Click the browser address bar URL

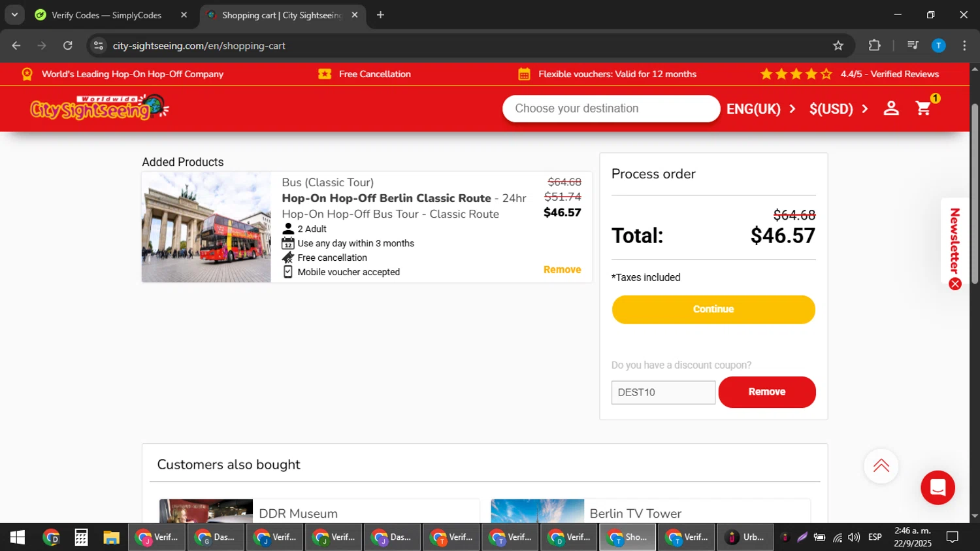point(199,46)
